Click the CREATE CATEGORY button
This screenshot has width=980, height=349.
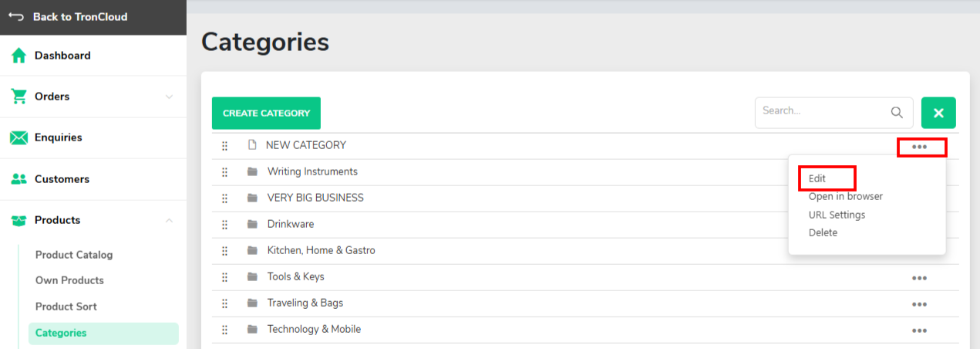point(266,113)
